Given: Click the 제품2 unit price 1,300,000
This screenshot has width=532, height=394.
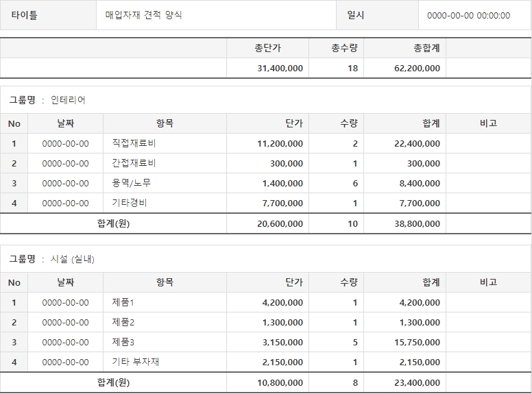Looking at the screenshot, I should (x=282, y=323).
